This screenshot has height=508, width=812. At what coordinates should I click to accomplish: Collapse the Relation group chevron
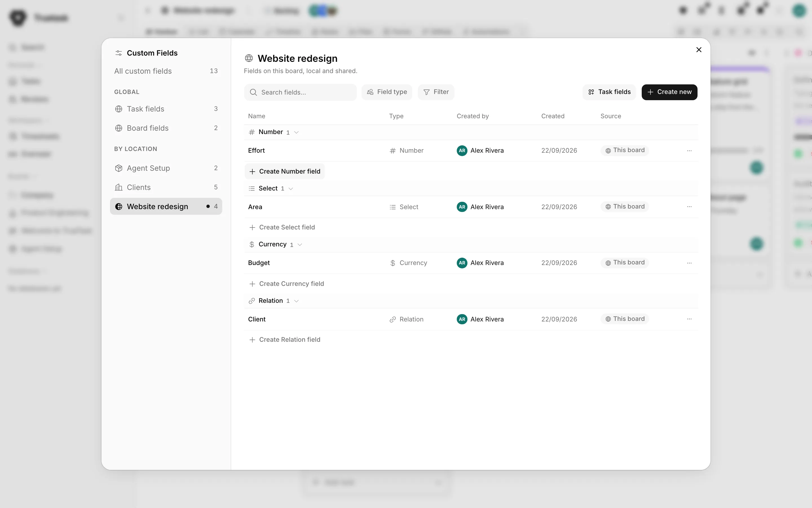[x=296, y=301]
